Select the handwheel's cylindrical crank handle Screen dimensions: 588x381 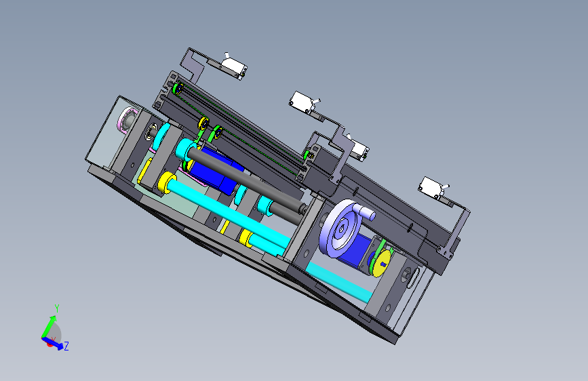(x=366, y=211)
